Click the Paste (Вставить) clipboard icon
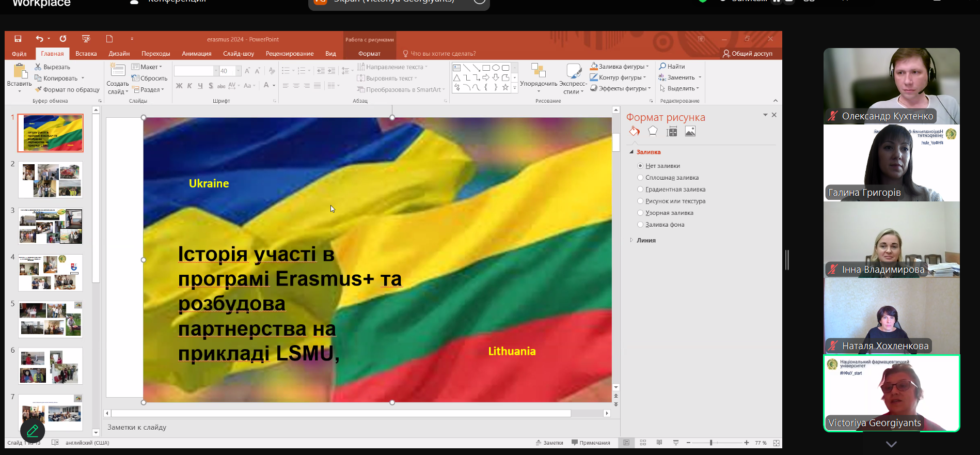Screen dimensions: 980x455 tap(20, 72)
